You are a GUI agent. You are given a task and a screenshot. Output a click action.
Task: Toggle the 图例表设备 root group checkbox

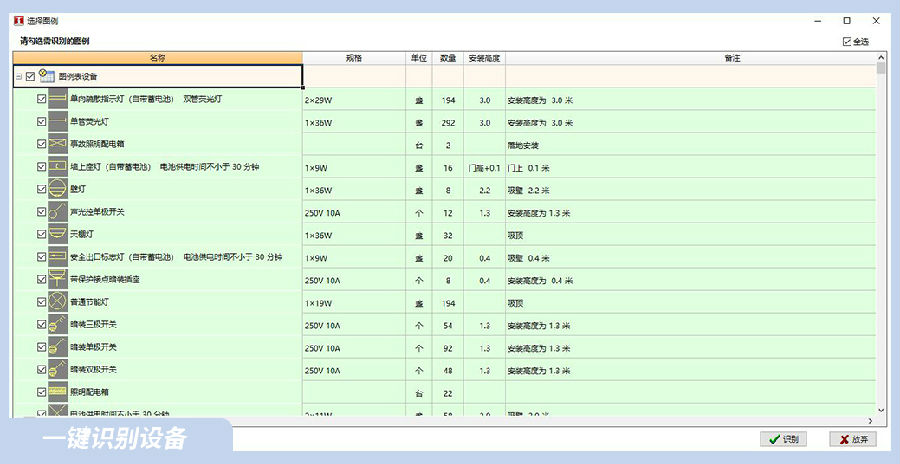30,76
